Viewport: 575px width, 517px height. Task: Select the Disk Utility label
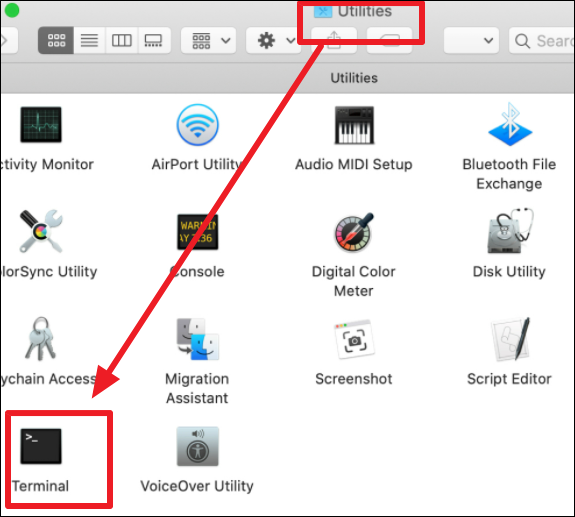point(509,272)
